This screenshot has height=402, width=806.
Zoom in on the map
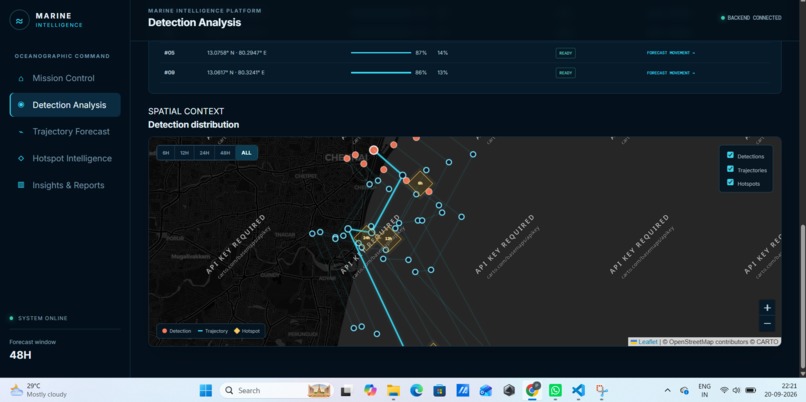[x=767, y=308]
